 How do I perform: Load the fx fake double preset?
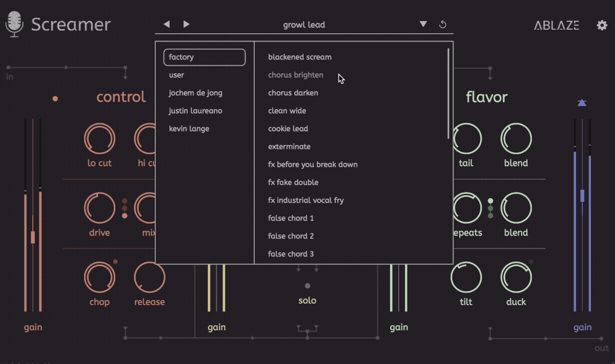tap(293, 182)
